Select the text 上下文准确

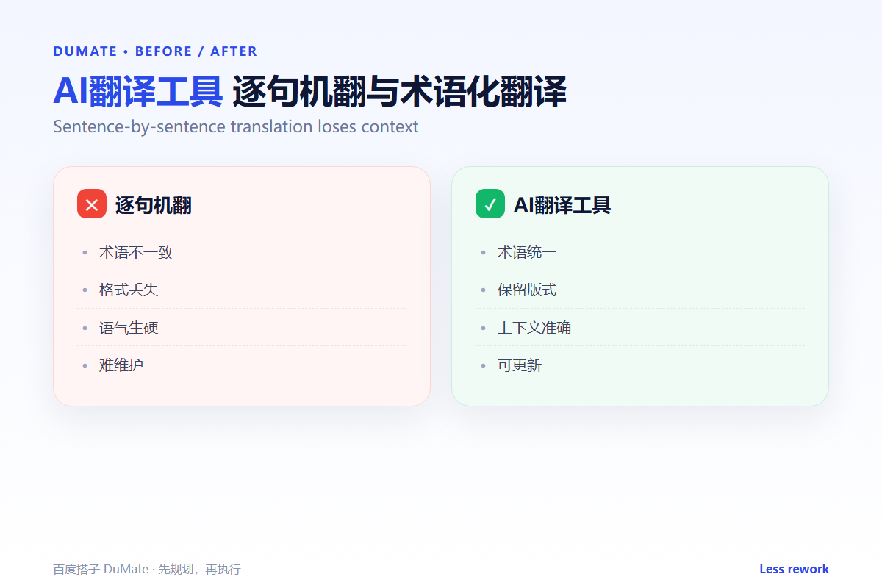click(x=534, y=328)
